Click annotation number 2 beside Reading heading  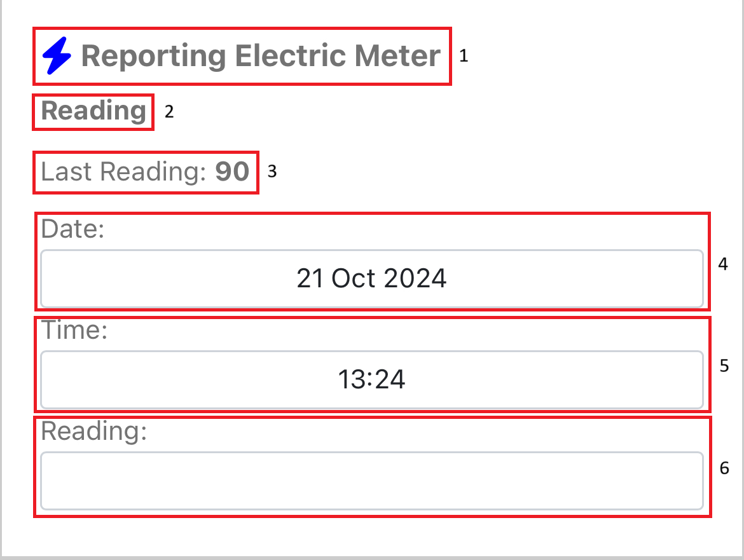coord(169,112)
